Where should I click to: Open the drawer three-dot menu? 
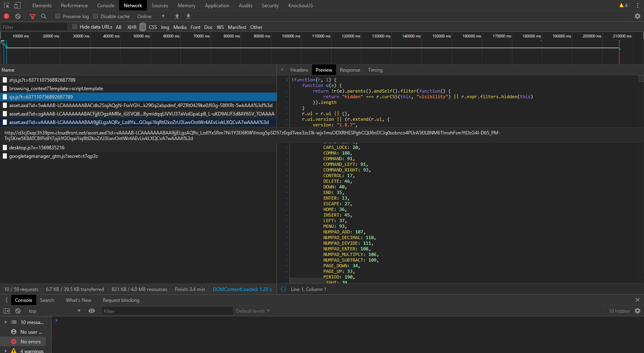pos(6,300)
